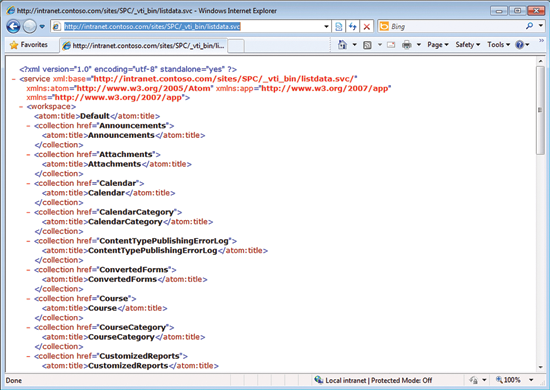Toggle Compatibility View icon

(338, 27)
